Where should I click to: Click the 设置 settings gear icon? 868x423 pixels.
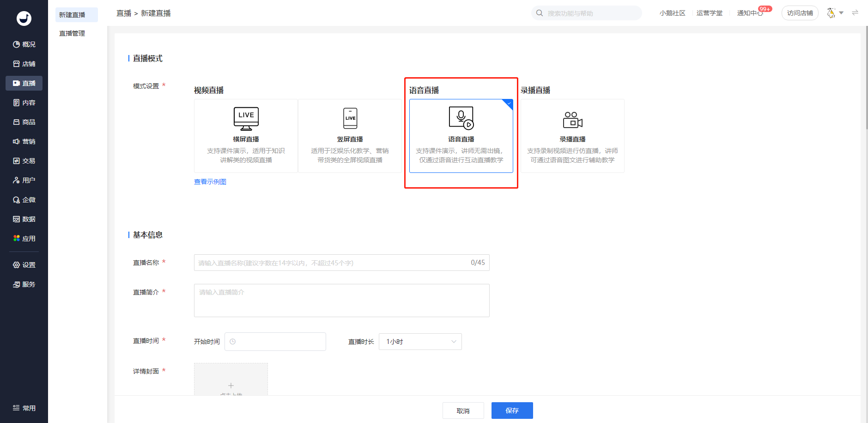click(17, 265)
